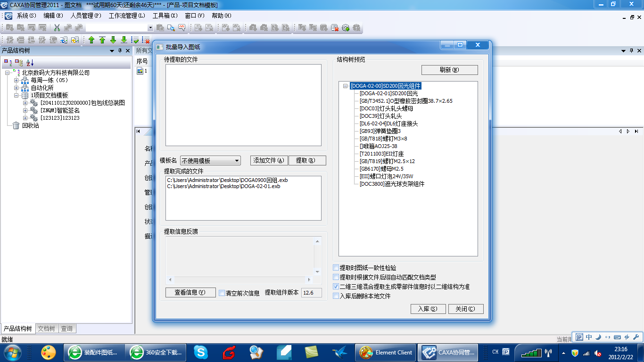The image size is (644, 362).
Task: Click the blue bird app on taskbar
Action: [339, 352]
